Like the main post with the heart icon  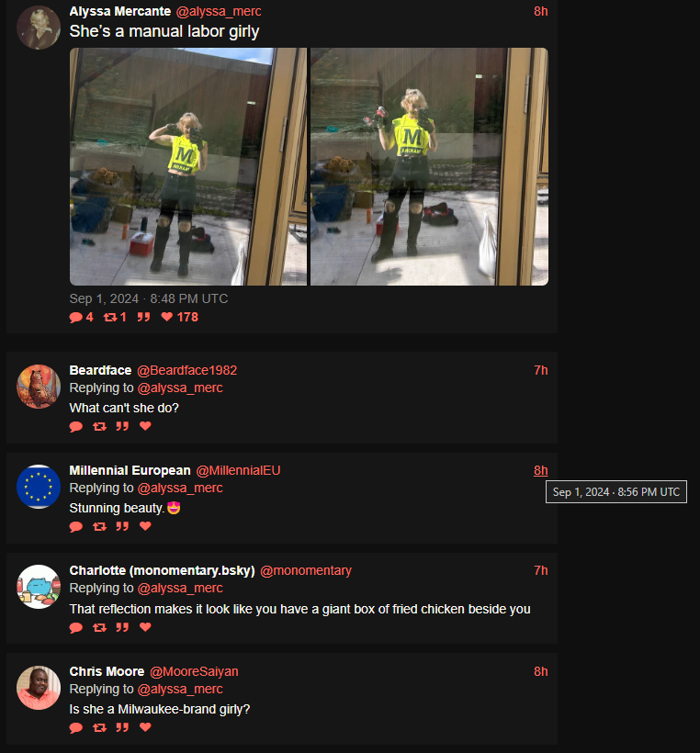[166, 317]
